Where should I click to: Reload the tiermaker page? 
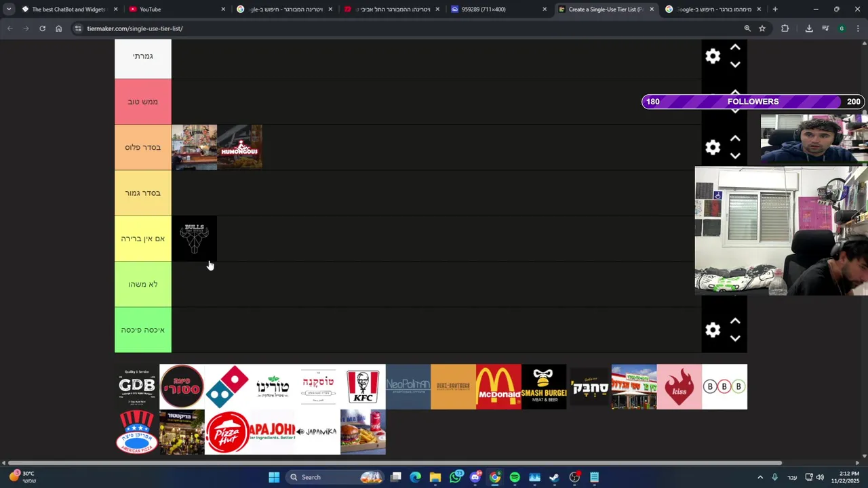(x=42, y=28)
